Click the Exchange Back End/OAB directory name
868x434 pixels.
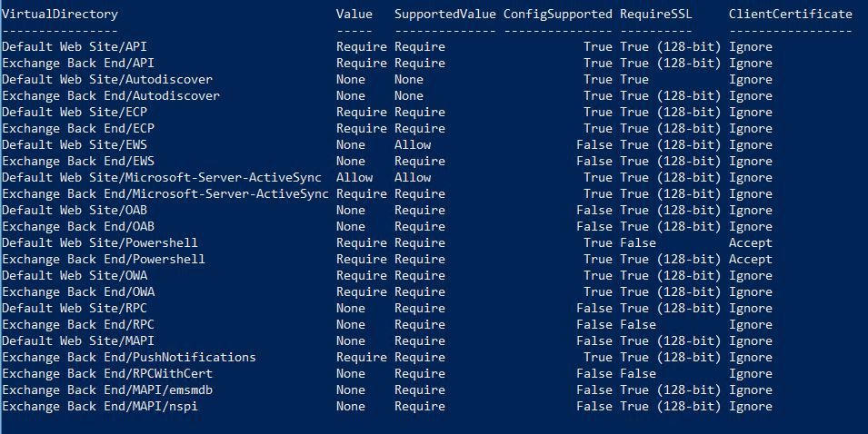click(x=78, y=227)
